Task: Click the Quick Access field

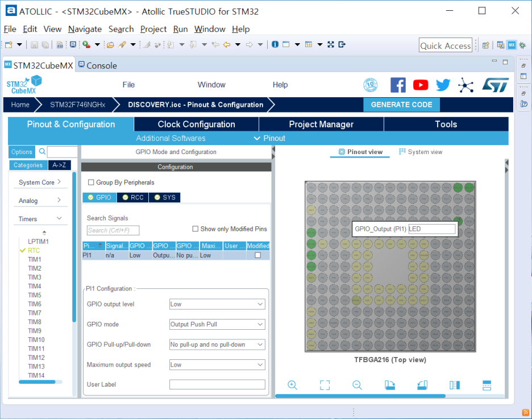Action: 446,45
